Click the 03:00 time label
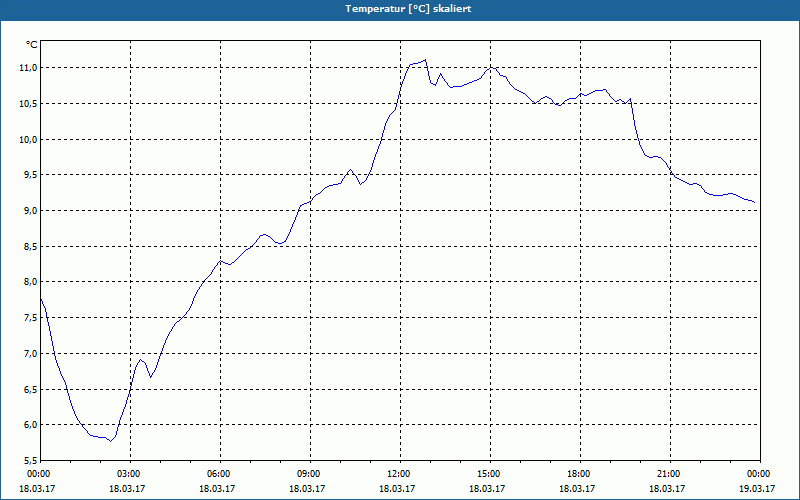 [130, 474]
